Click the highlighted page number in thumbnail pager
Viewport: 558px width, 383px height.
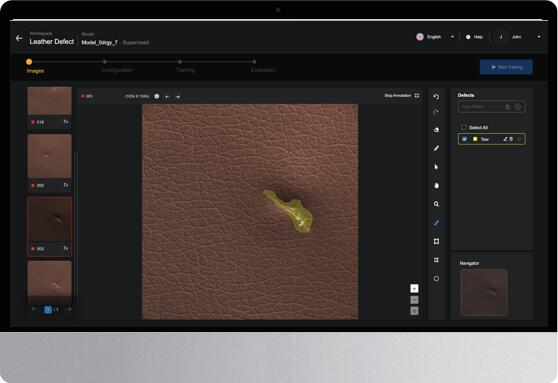coord(48,310)
